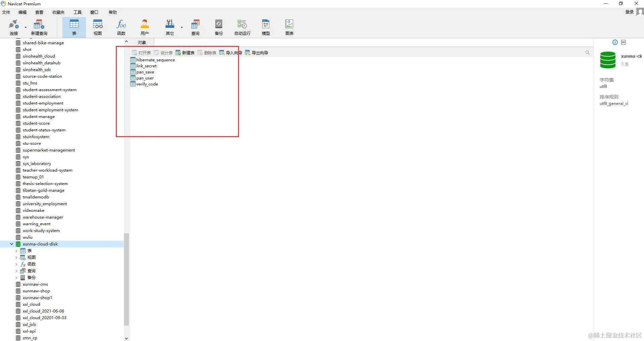This screenshot has width=644, height=341.
Task: Open the 查看 menu
Action: (x=39, y=12)
